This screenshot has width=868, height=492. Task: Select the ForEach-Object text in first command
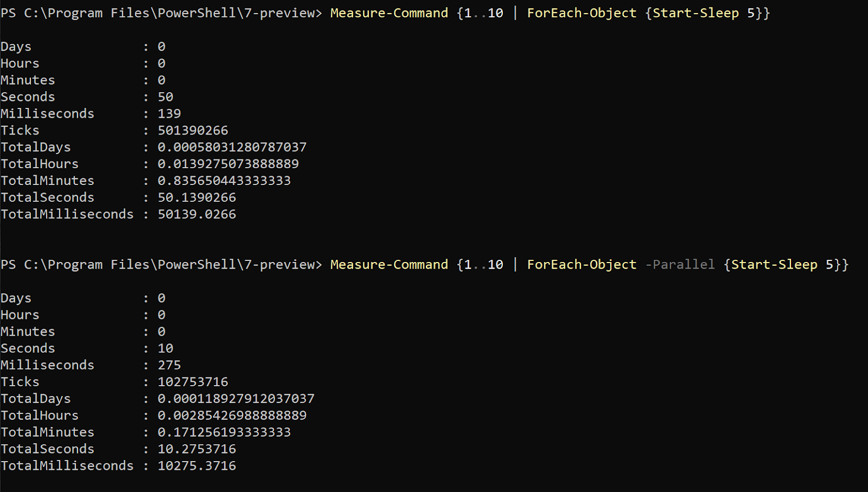pyautogui.click(x=581, y=12)
